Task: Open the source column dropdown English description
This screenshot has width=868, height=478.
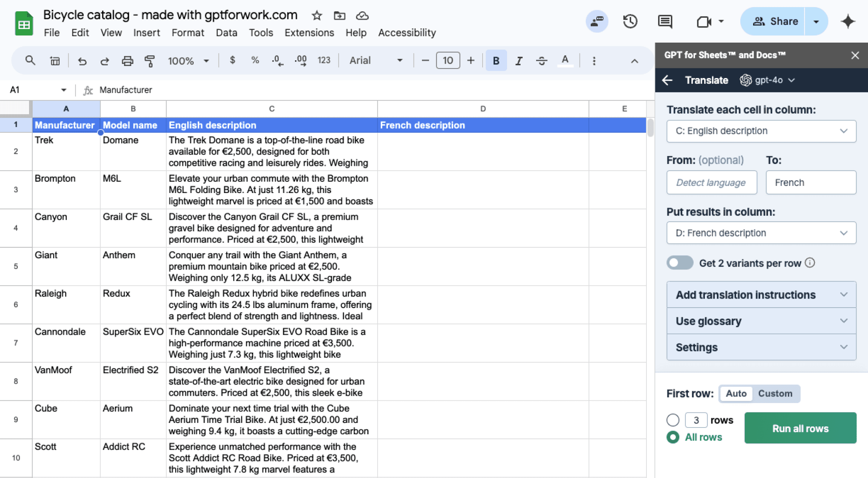Action: pyautogui.click(x=761, y=131)
